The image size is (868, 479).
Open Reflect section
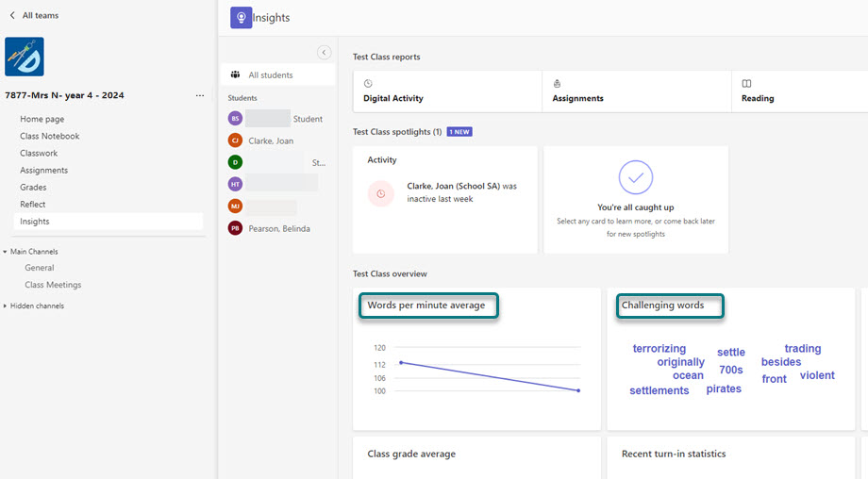coord(33,205)
